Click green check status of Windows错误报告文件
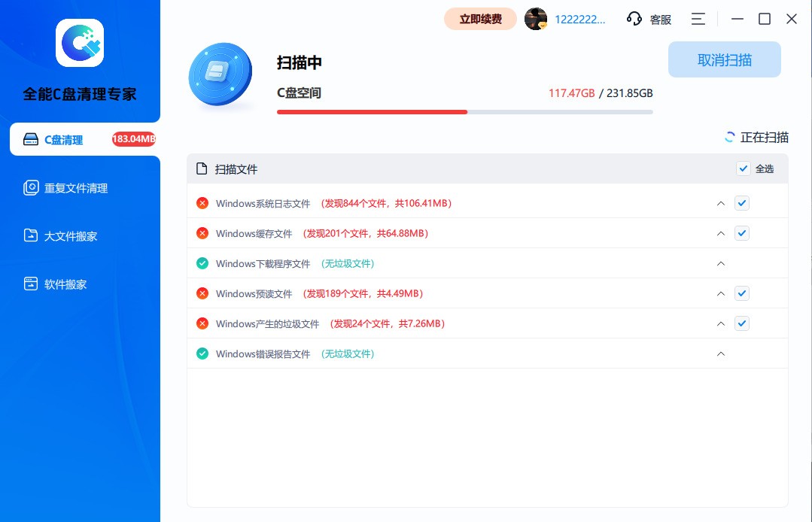Screen dimensions: 812x522 tap(202, 354)
